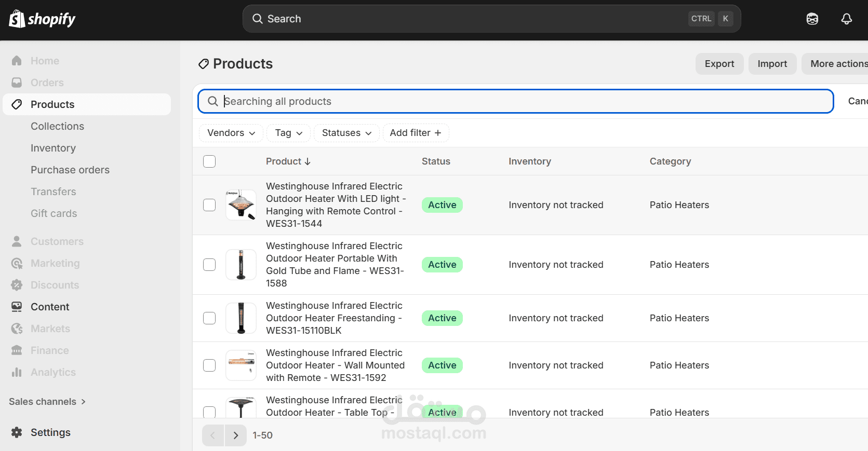Screen dimensions: 868x451
Task: Open the hanging heater product thumbnail
Action: pyautogui.click(x=241, y=205)
